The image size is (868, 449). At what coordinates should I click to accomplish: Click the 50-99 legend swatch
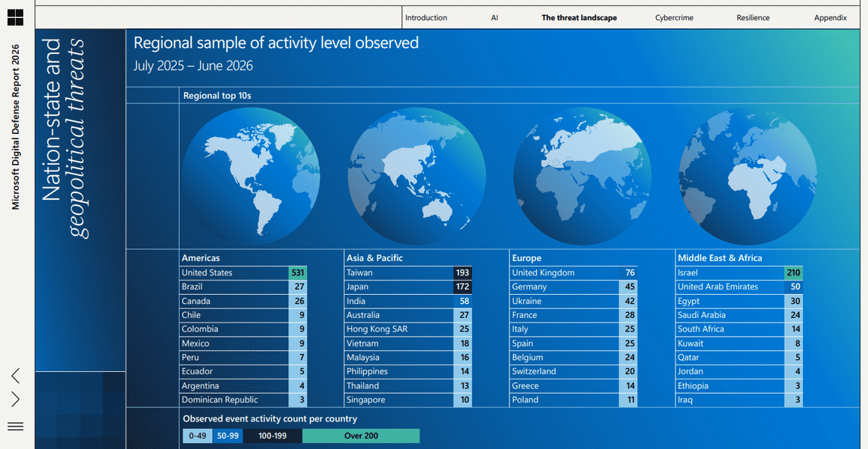(x=228, y=436)
